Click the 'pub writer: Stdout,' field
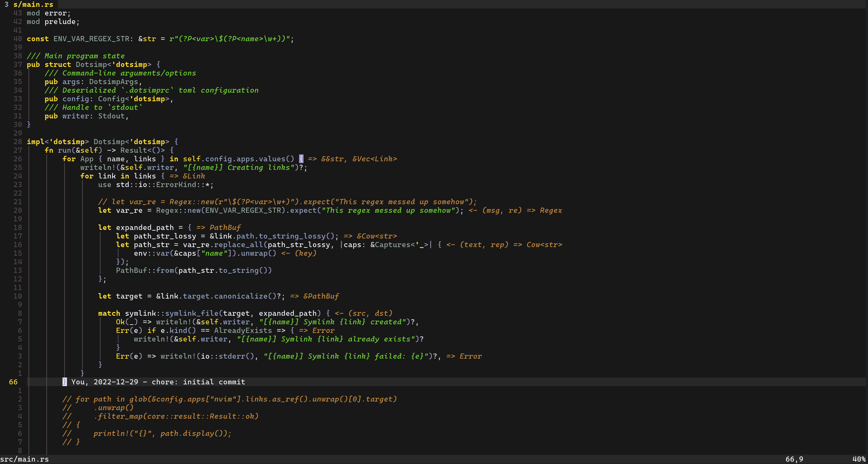Image resolution: width=868 pixels, height=464 pixels. (x=87, y=116)
